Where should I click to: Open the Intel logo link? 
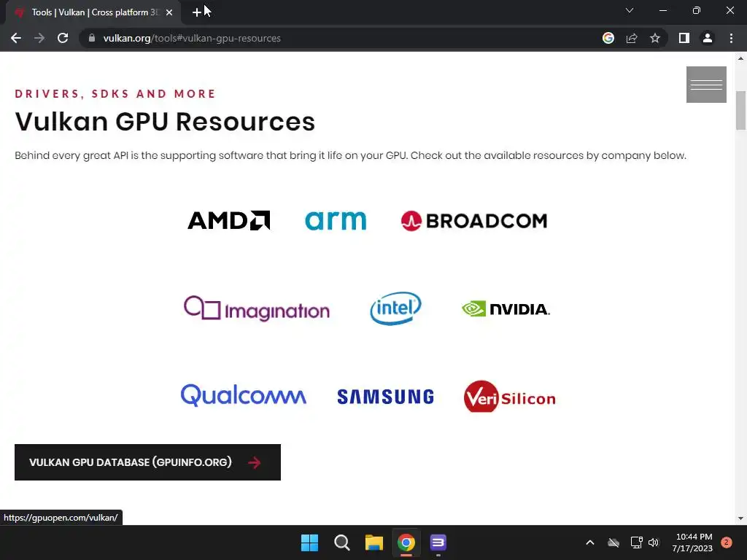(x=395, y=308)
